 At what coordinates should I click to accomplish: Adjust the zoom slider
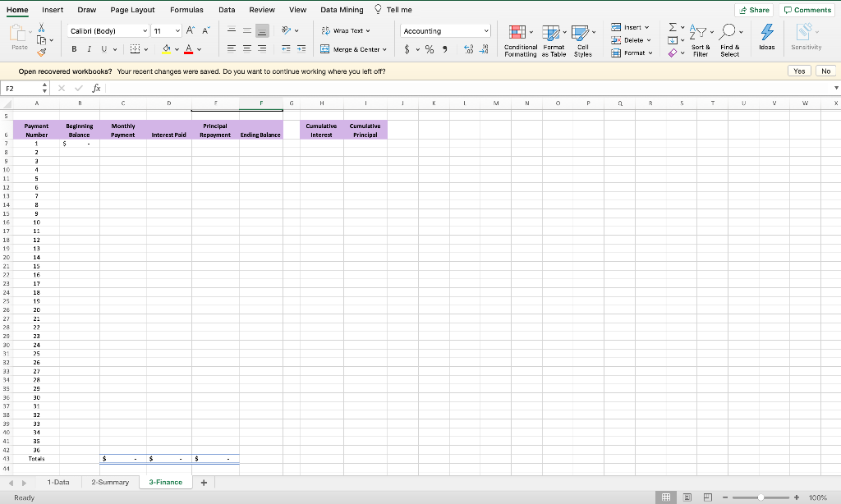tap(759, 497)
